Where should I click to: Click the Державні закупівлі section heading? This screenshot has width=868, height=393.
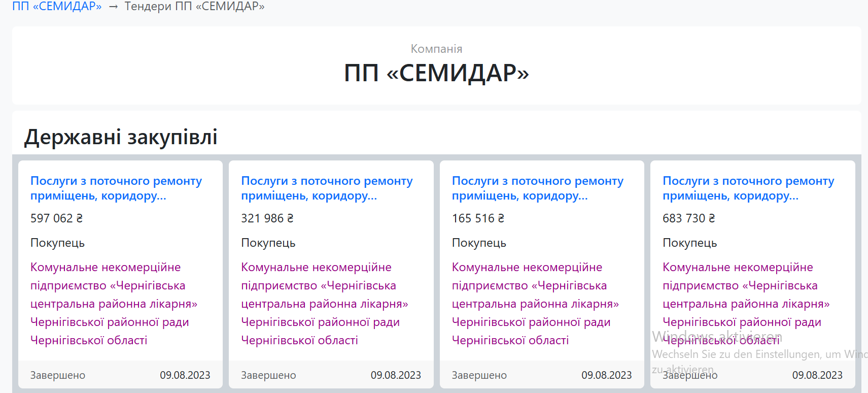tap(121, 137)
